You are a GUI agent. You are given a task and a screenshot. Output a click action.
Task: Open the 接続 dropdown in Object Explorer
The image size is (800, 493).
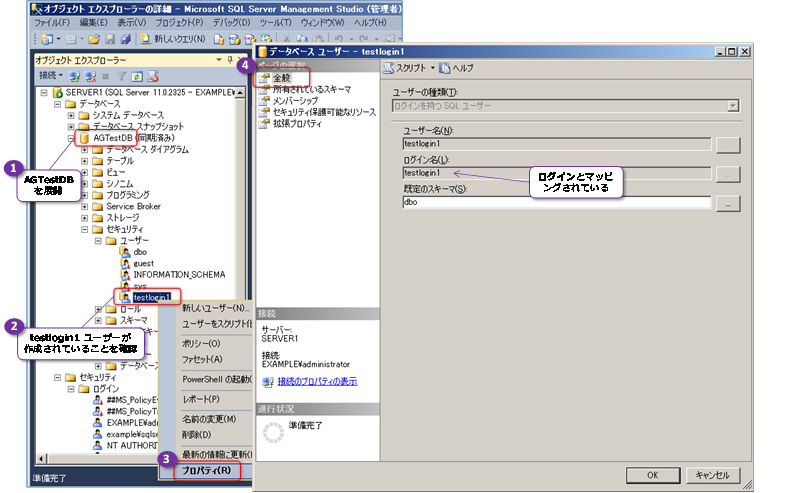pyautogui.click(x=51, y=76)
